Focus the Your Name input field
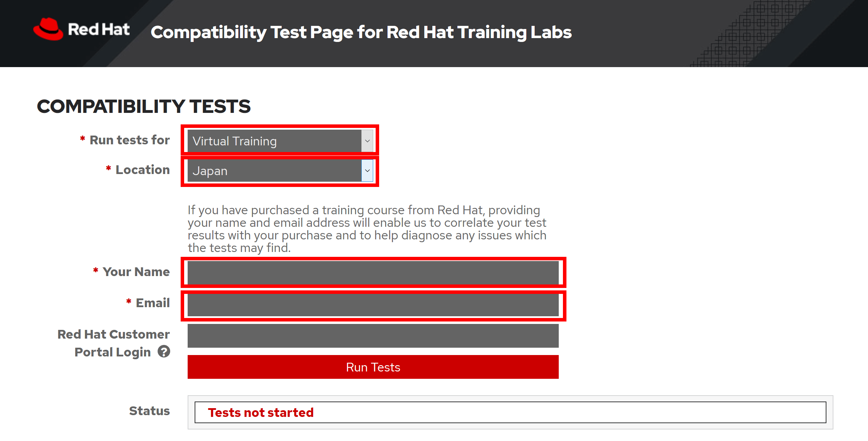 [x=373, y=273]
